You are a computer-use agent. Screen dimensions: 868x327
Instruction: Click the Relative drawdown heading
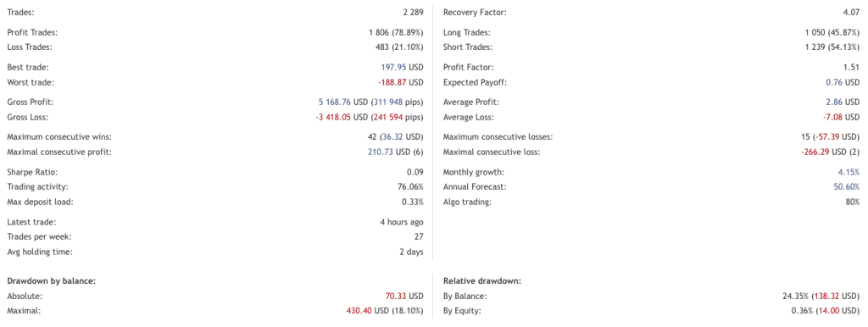(x=482, y=281)
